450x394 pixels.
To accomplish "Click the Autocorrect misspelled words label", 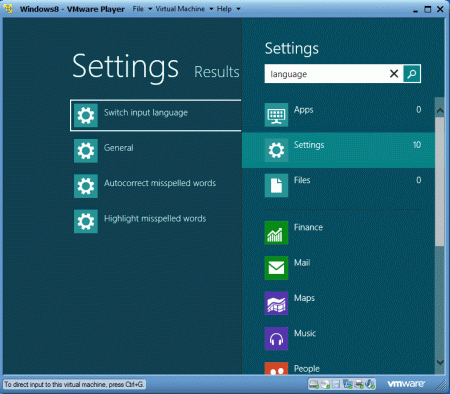I will (160, 183).
